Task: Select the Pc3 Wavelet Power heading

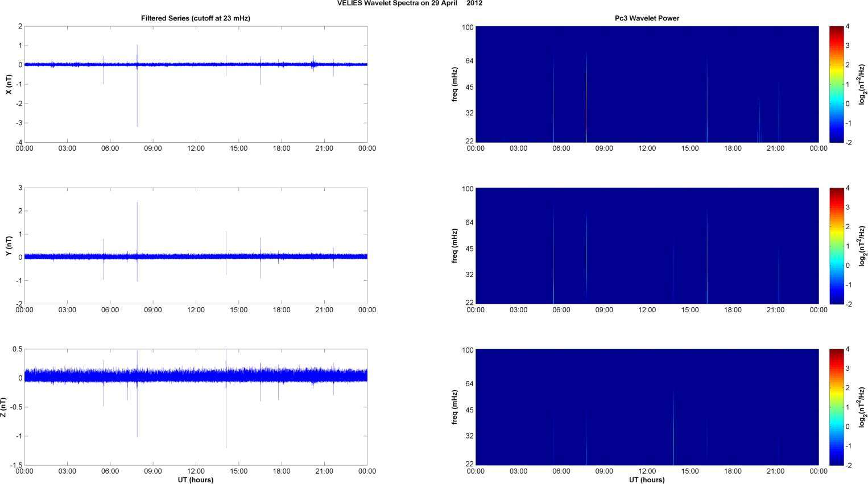Action: click(647, 18)
